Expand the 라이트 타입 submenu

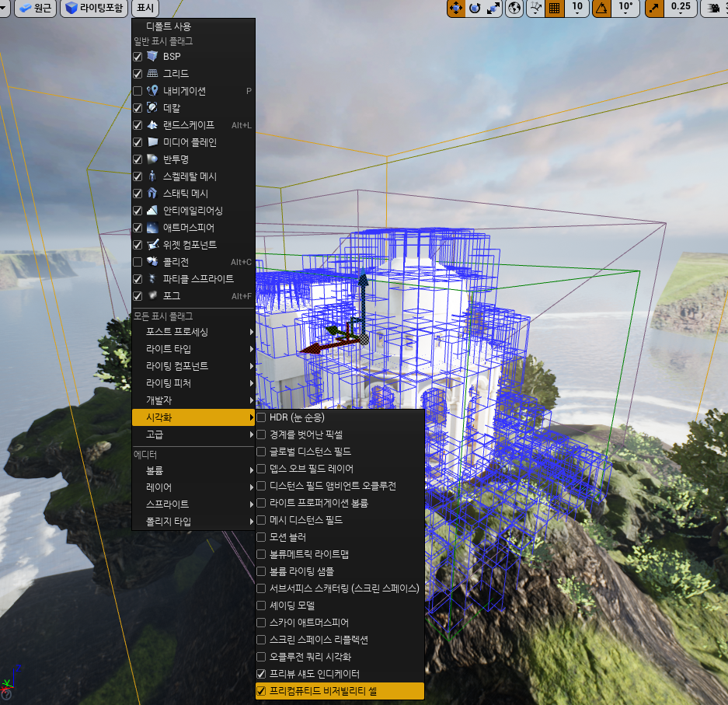tap(193, 349)
